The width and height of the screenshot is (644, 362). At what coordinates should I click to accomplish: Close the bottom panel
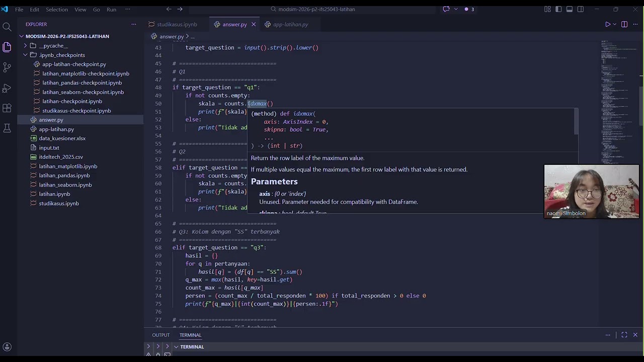tap(635, 335)
